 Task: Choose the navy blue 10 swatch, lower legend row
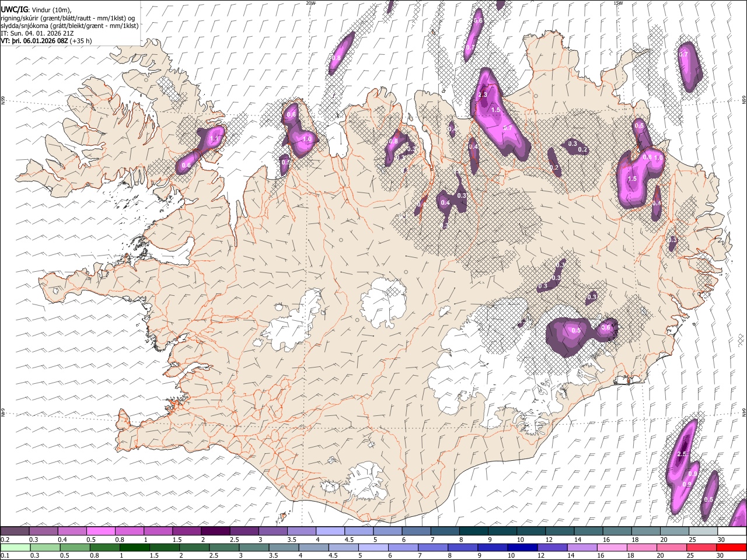(x=523, y=547)
